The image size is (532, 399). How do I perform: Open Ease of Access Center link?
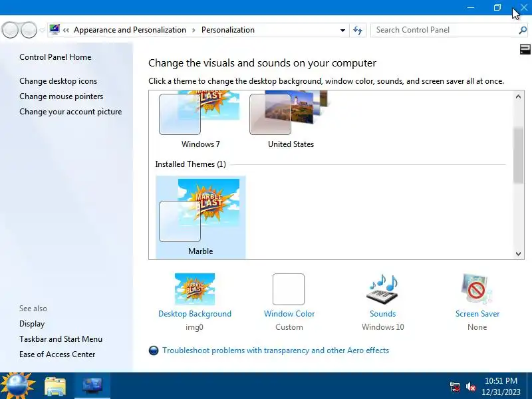(57, 354)
